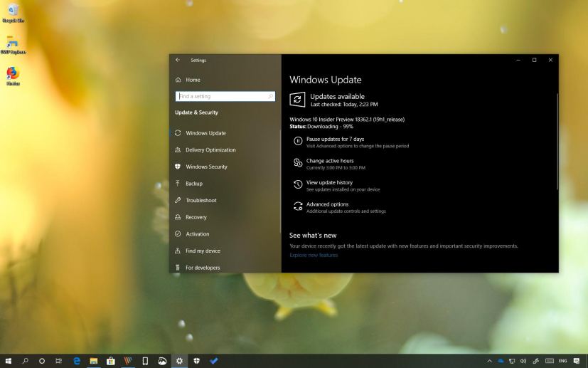Open the touch keyboard tray icon
This screenshot has width=588, height=368.
550,361
